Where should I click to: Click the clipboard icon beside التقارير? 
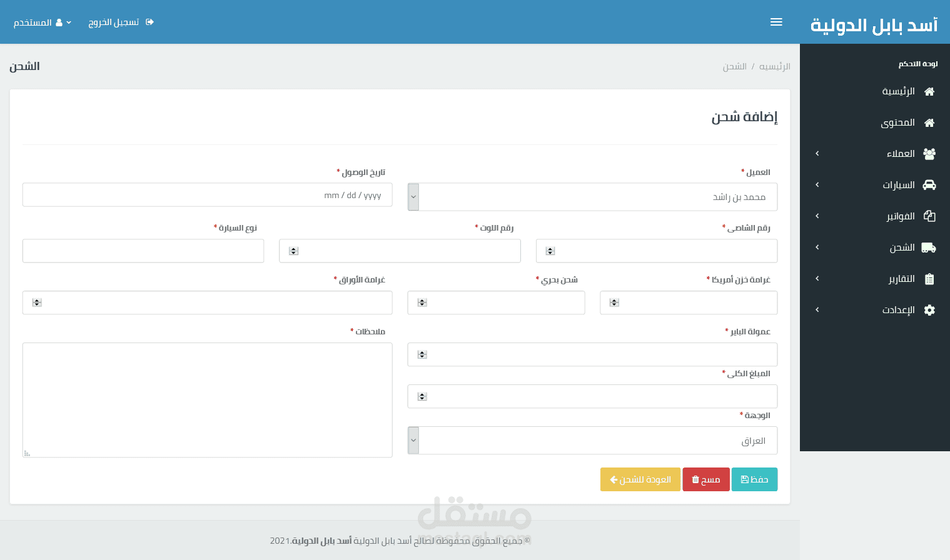929,279
